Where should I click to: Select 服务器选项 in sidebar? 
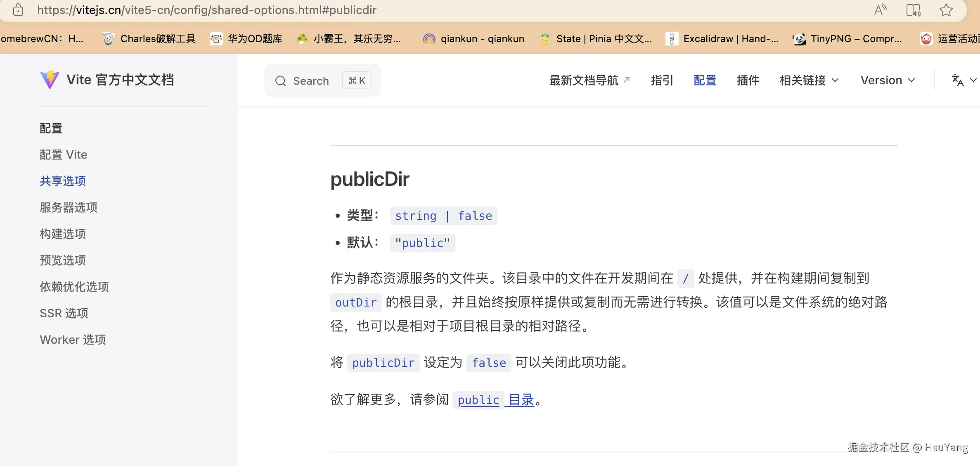69,207
